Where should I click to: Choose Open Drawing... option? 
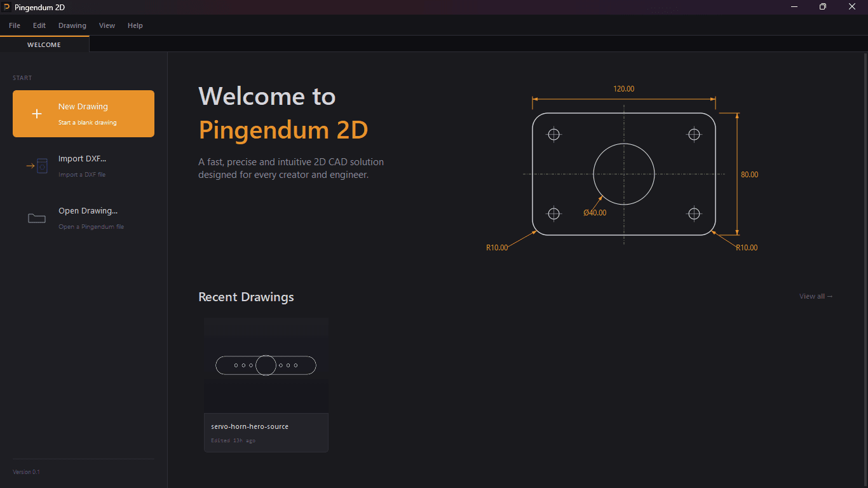click(83, 218)
